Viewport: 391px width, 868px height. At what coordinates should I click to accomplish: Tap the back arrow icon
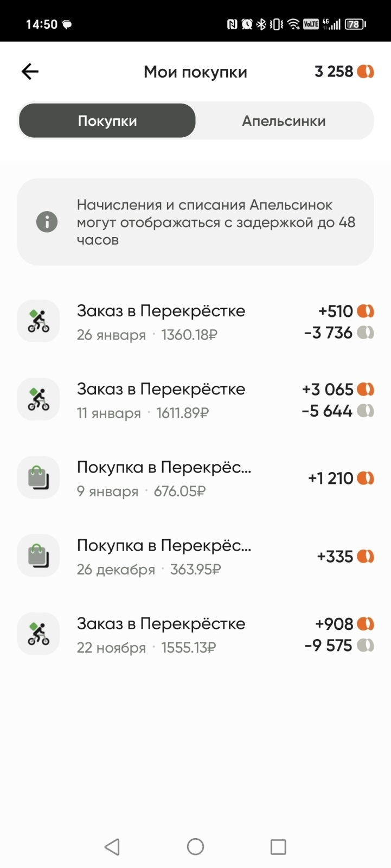pos(30,72)
